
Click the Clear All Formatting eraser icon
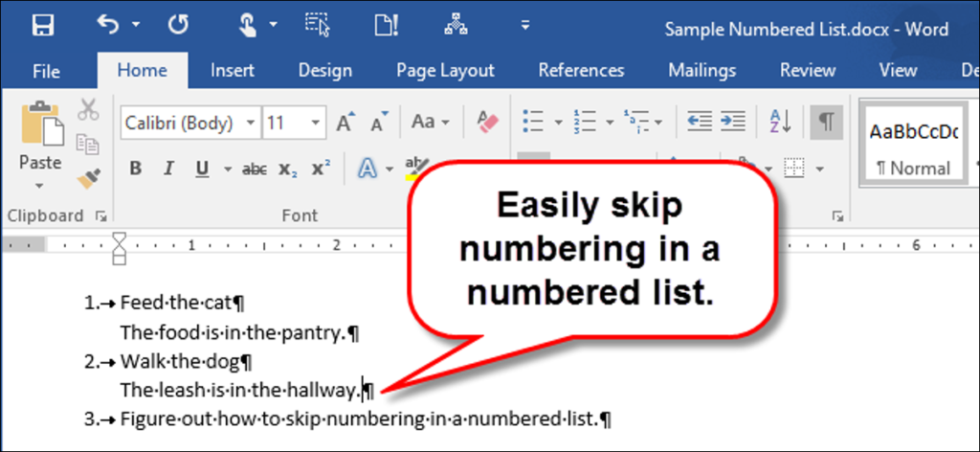coord(487,122)
